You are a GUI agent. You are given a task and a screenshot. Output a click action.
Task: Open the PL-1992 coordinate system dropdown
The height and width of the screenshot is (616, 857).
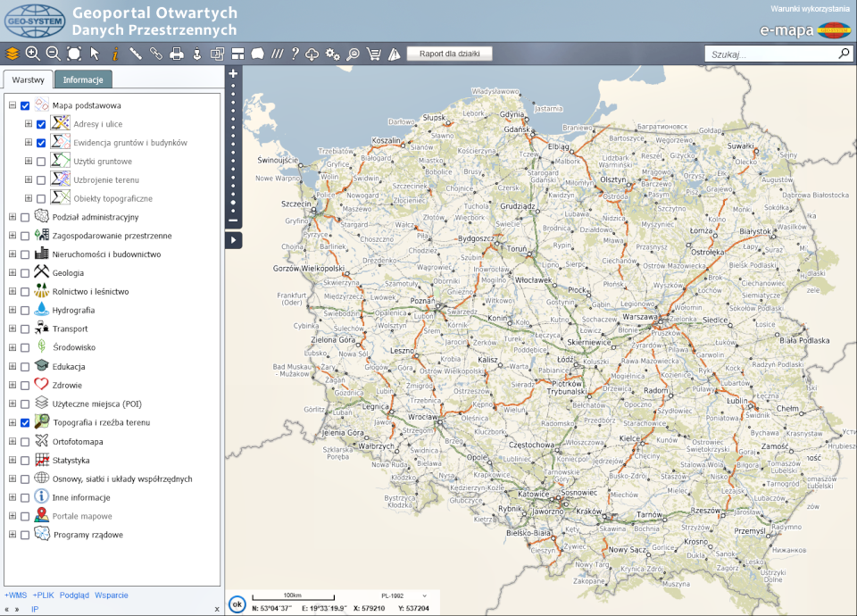[x=398, y=595]
